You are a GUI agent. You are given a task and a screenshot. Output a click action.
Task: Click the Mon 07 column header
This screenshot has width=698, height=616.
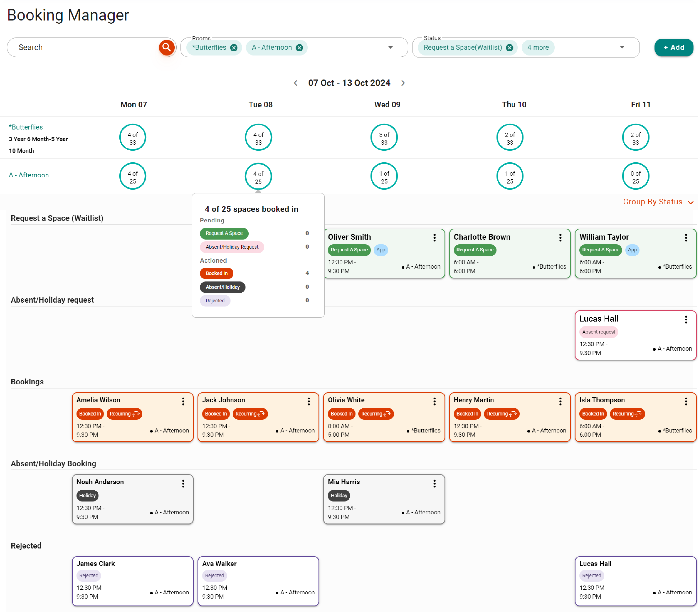[134, 105]
